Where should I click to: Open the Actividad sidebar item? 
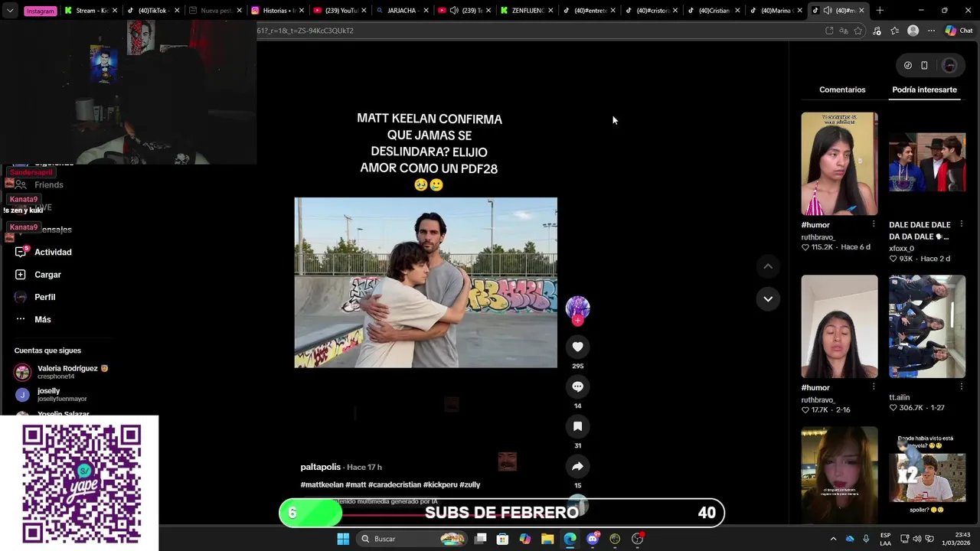click(53, 252)
